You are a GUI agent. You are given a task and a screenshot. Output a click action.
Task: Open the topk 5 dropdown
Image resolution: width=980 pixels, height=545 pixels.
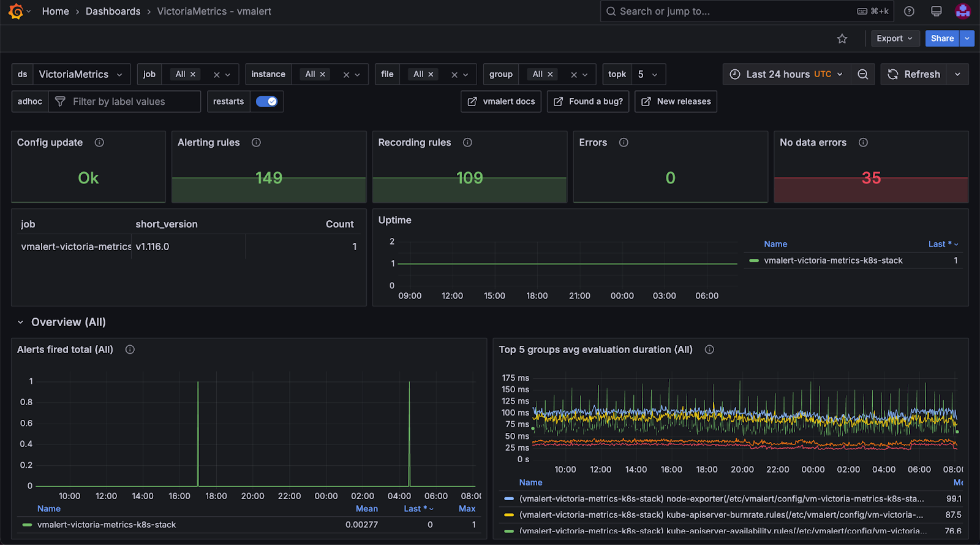[x=649, y=74]
